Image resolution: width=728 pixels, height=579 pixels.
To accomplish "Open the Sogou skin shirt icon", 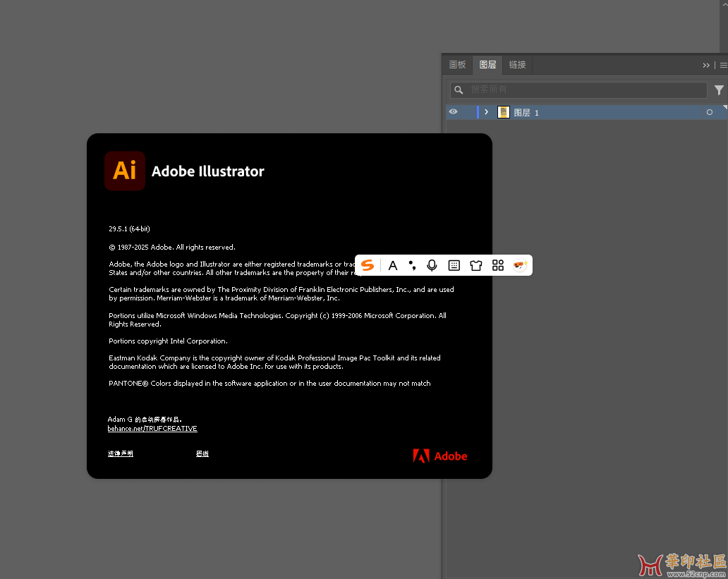I will point(476,266).
